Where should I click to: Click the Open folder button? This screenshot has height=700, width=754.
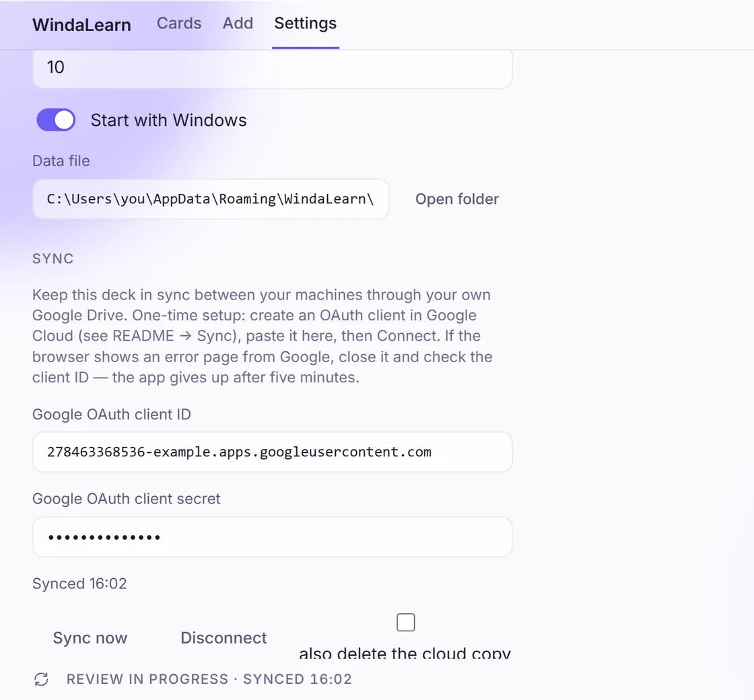(x=457, y=199)
